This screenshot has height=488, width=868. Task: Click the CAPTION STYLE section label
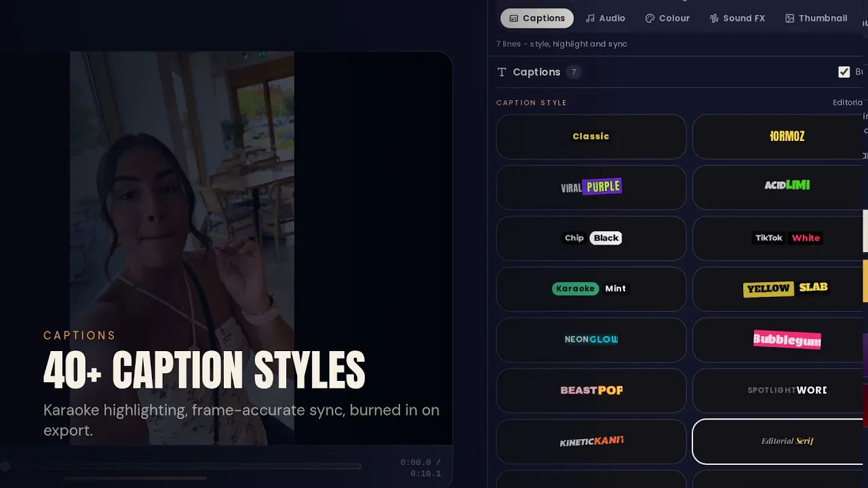point(532,103)
